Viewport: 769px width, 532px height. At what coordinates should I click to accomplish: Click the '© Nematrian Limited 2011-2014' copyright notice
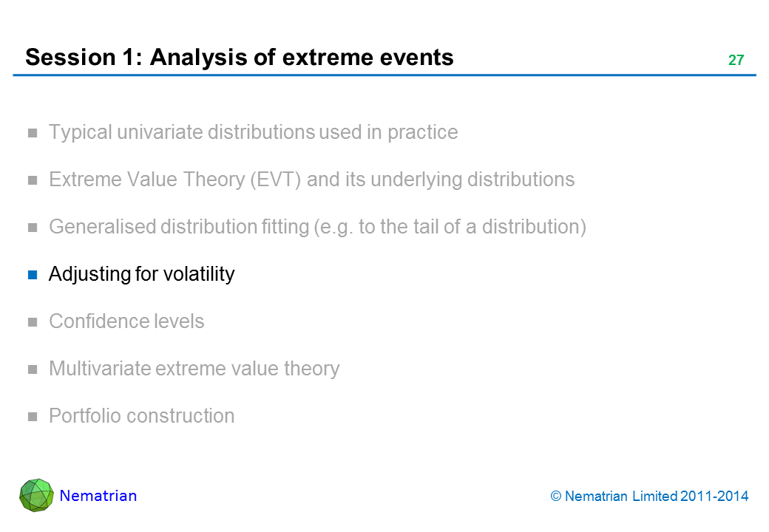(x=649, y=497)
